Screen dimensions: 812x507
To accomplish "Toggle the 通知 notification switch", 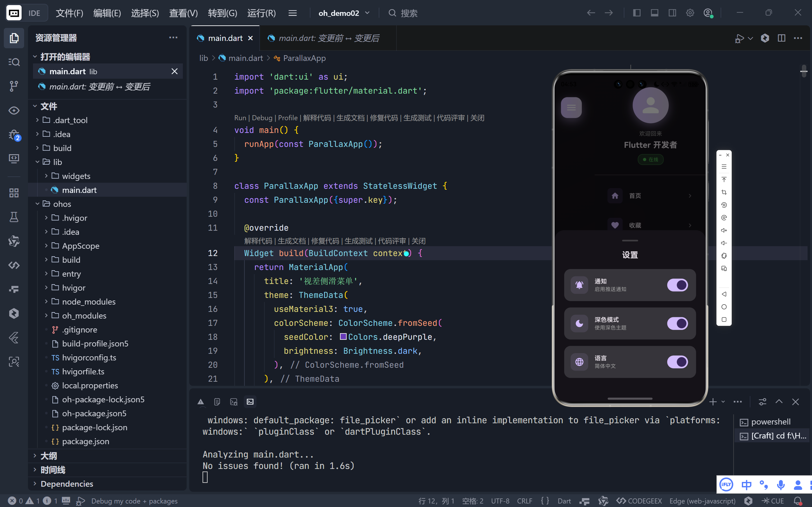I will 677,285.
